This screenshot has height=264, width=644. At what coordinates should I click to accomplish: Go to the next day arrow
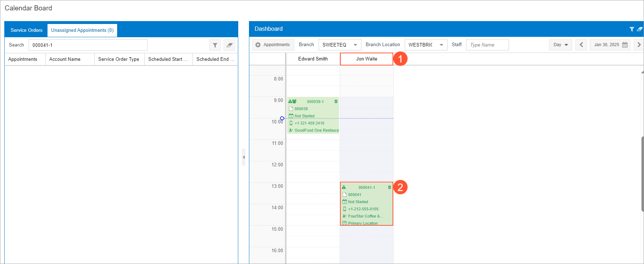[639, 45]
